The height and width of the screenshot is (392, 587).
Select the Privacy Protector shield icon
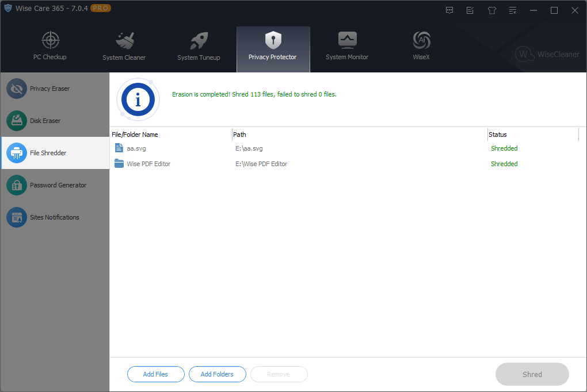[x=273, y=40]
